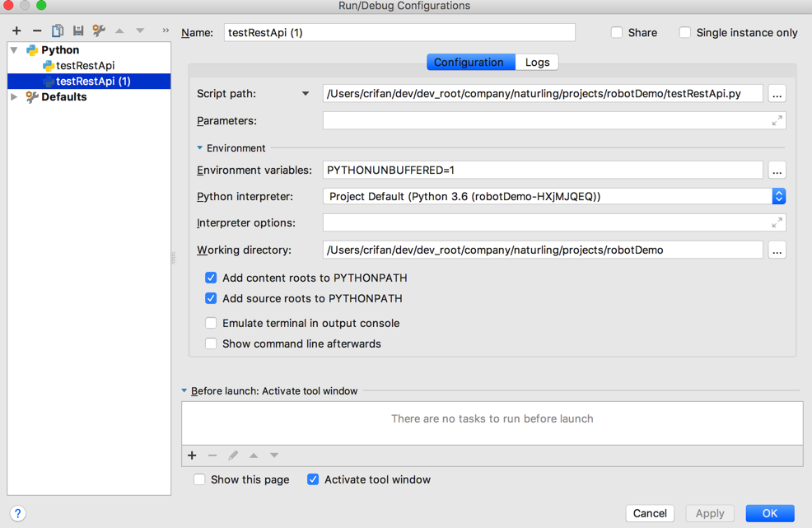Screen dimensions: 812x528
Task: Expand the Parameters field editor
Action: coord(777,121)
